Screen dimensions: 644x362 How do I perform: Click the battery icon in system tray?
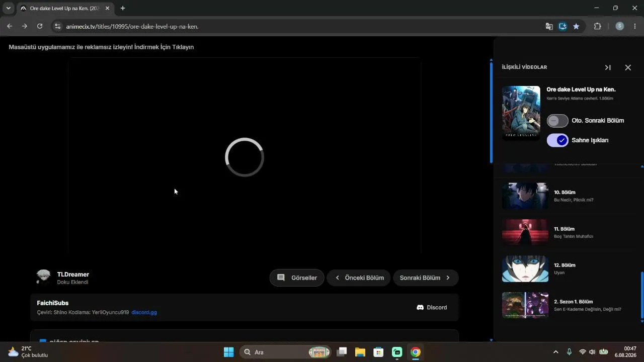604,352
